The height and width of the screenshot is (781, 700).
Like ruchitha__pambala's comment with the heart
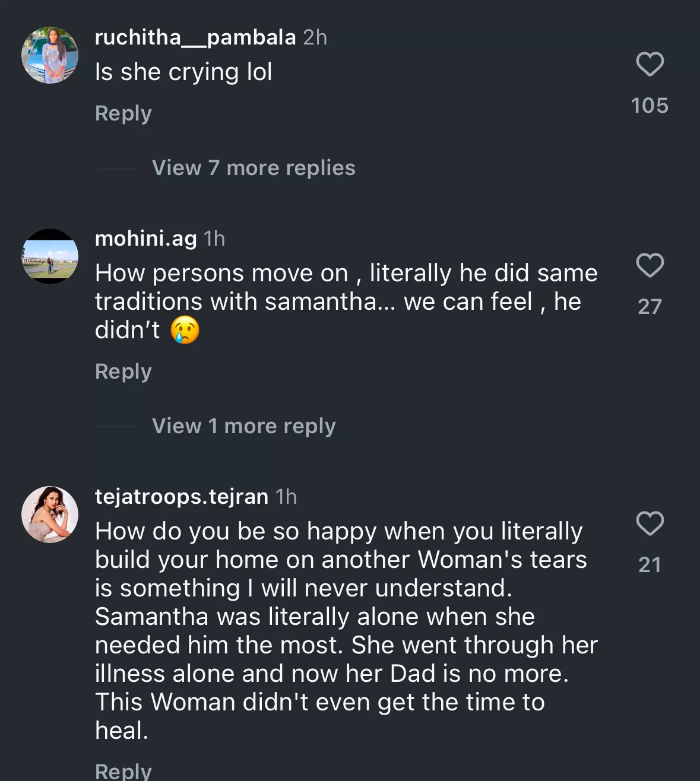[x=650, y=64]
